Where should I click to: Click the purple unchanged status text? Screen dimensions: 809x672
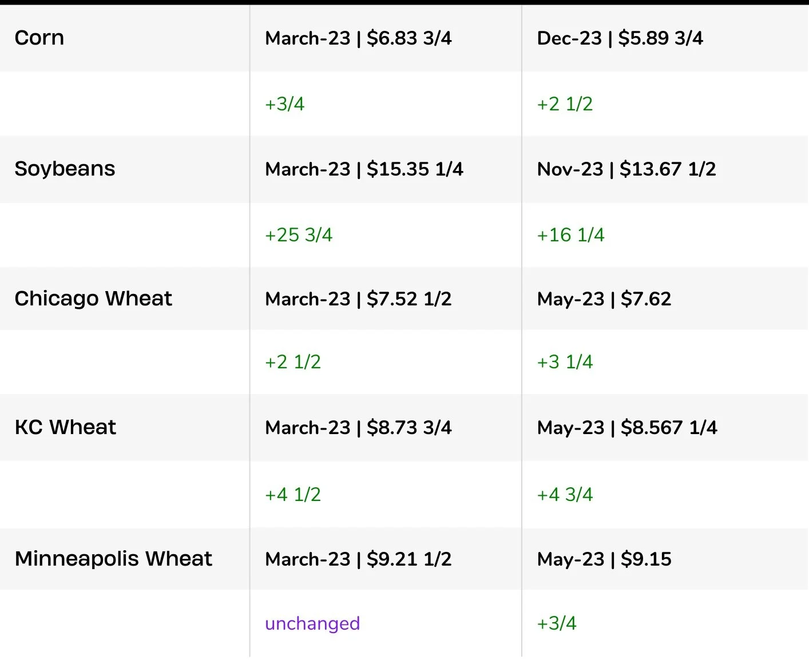click(x=312, y=623)
